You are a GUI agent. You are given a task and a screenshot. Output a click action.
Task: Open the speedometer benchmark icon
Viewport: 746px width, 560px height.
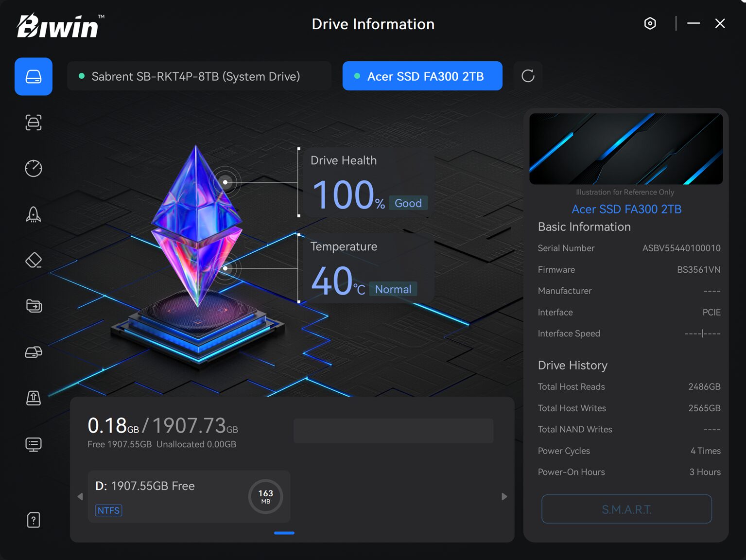pos(34,168)
